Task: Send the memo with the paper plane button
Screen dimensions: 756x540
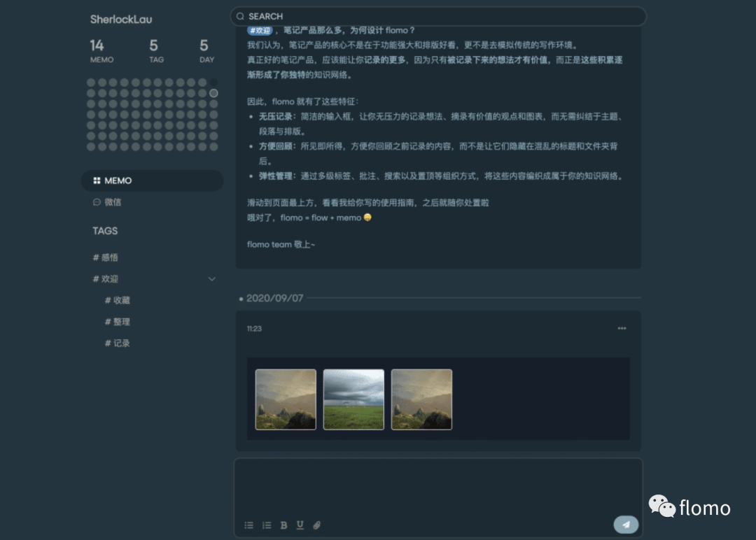Action: pos(626,525)
